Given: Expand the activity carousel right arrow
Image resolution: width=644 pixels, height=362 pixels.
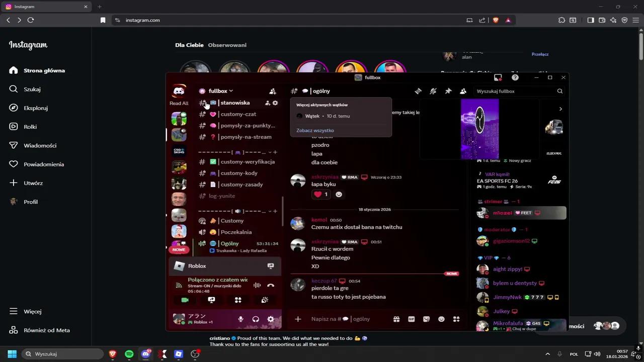Looking at the screenshot, I should click(x=560, y=109).
